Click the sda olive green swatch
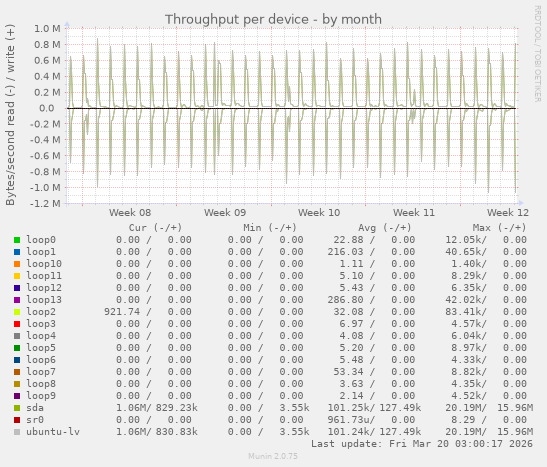The image size is (547, 467). coord(17,408)
